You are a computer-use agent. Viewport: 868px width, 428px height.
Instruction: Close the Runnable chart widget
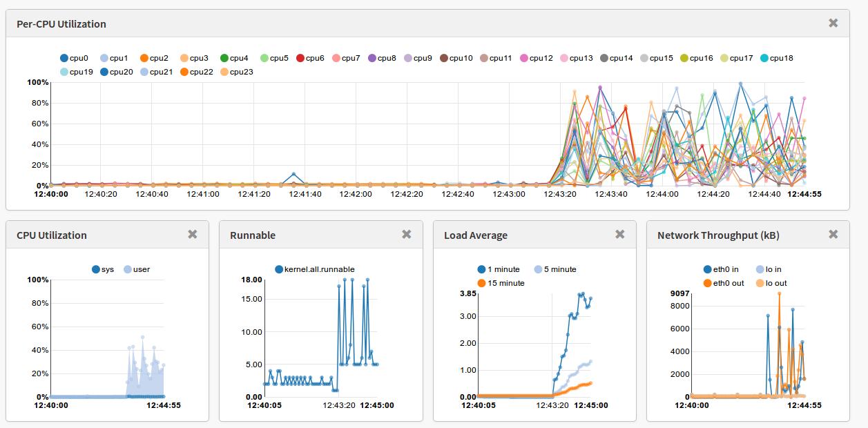406,235
